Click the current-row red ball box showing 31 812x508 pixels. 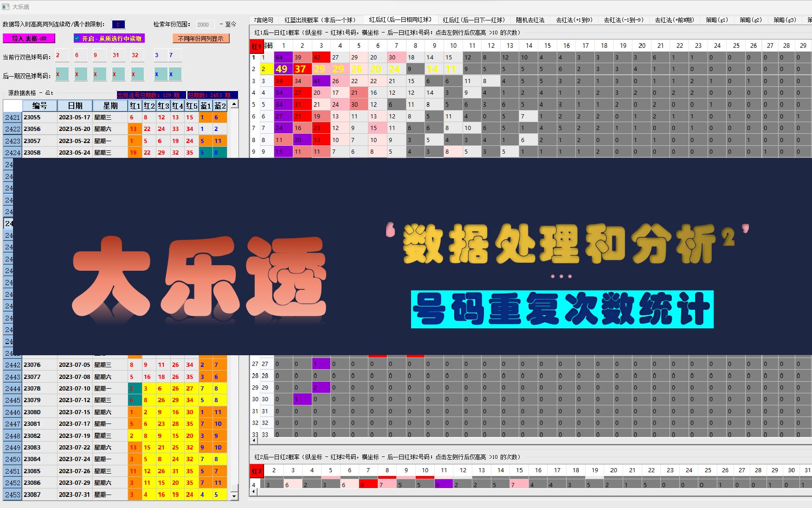tap(118, 55)
